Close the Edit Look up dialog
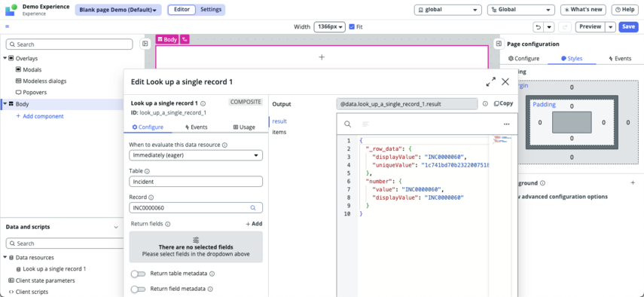The height and width of the screenshot is (297, 644). (505, 81)
